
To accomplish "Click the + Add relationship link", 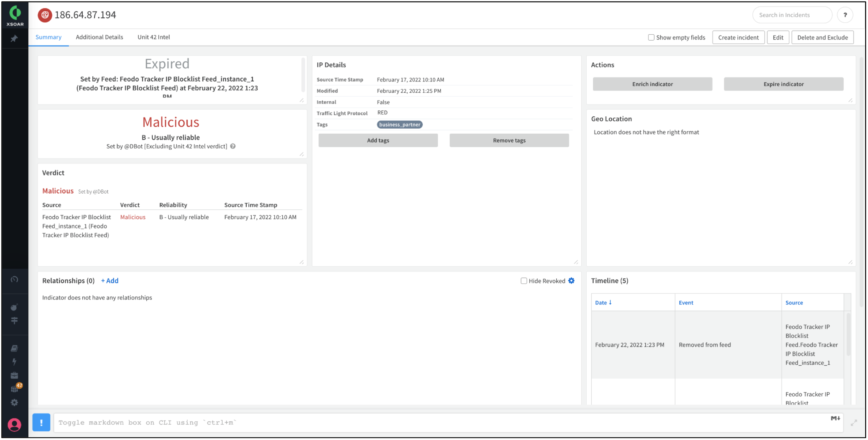I will (x=109, y=281).
